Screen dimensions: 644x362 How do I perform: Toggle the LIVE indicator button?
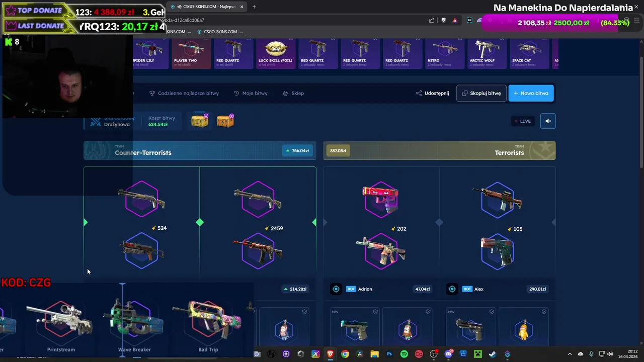522,121
